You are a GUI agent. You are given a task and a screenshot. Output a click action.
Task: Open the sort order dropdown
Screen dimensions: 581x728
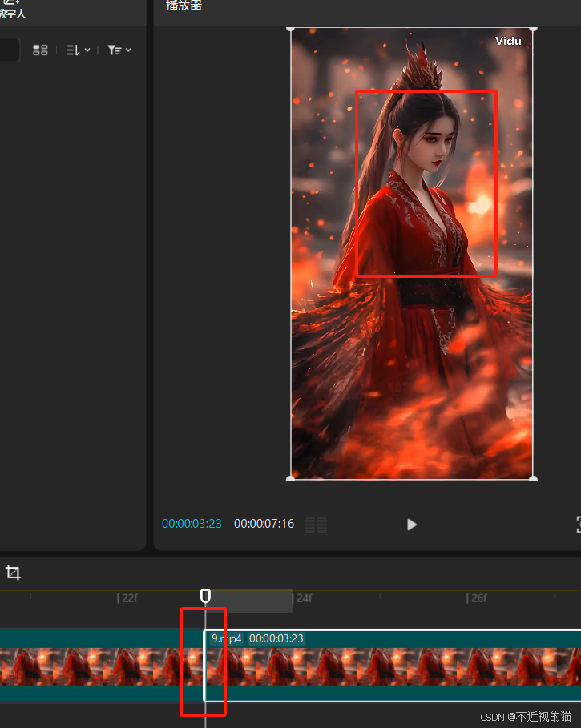(x=78, y=50)
